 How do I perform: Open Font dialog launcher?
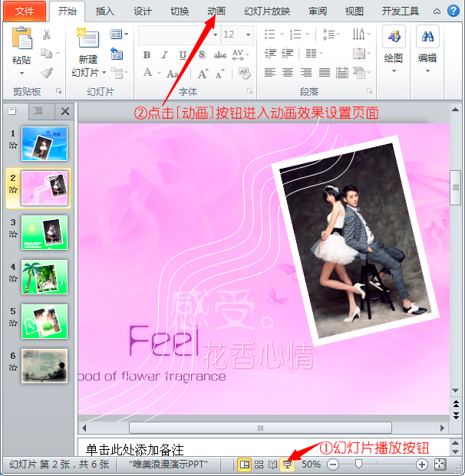[x=249, y=90]
